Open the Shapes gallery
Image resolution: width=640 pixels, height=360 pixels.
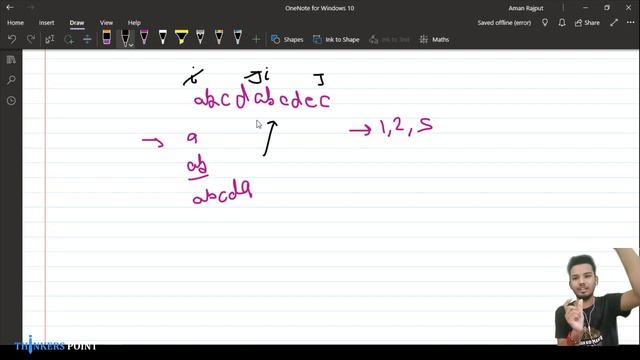(x=287, y=40)
